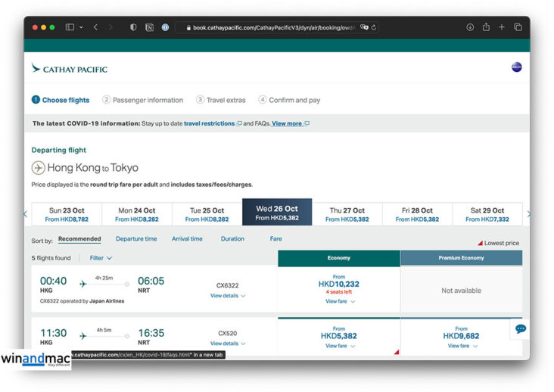Open a new tab with plus icon
Screen dimensions: 554x392
(502, 27)
